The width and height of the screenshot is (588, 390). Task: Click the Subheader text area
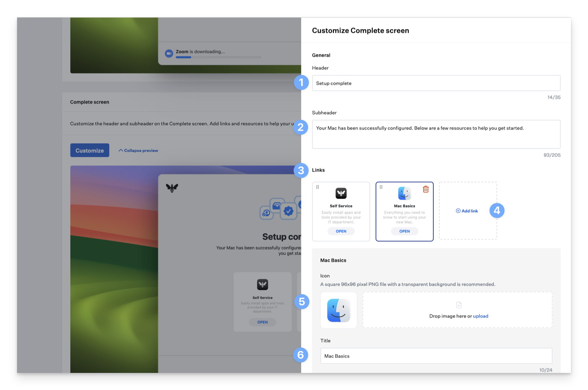pyautogui.click(x=436, y=134)
